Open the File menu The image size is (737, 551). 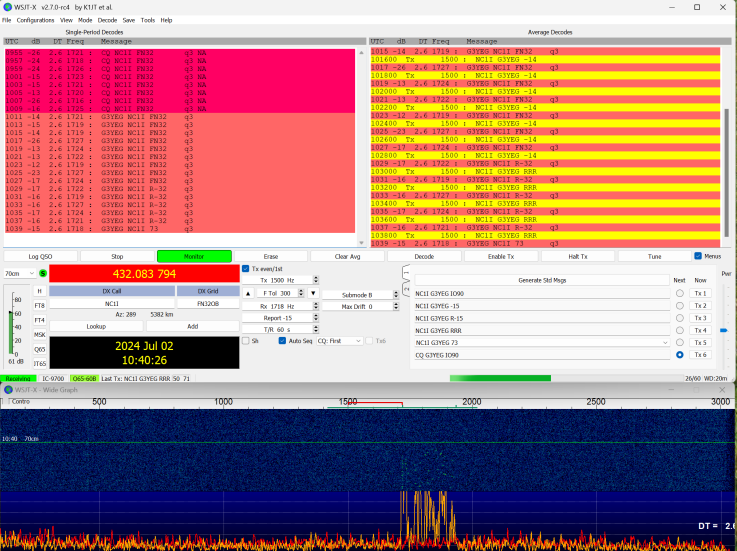[7, 20]
